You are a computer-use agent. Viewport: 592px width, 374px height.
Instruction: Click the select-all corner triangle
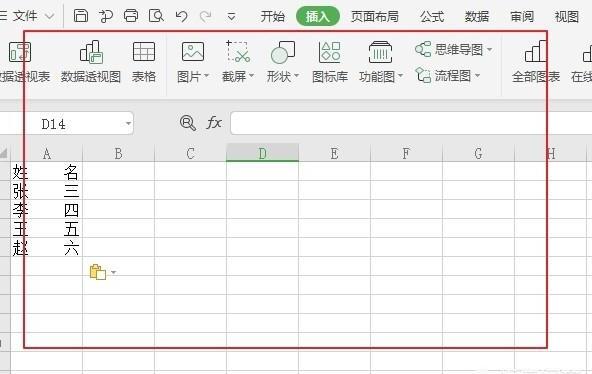coord(4,153)
